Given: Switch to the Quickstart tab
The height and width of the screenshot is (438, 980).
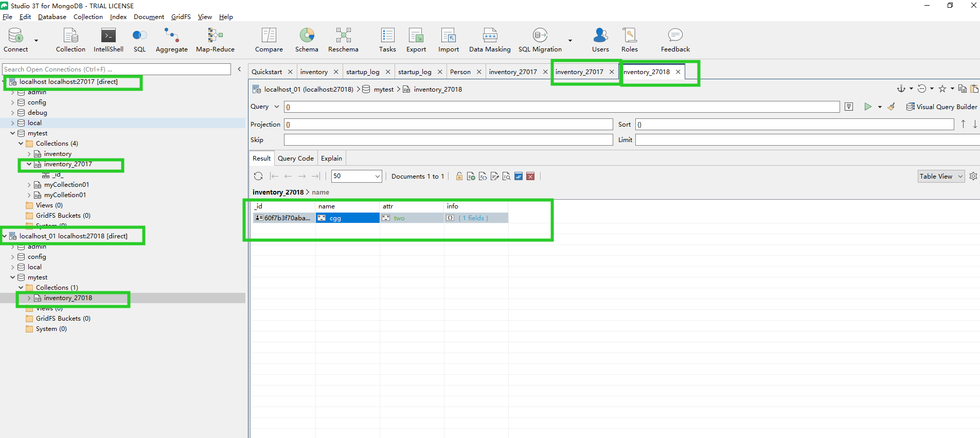Looking at the screenshot, I should [x=266, y=72].
